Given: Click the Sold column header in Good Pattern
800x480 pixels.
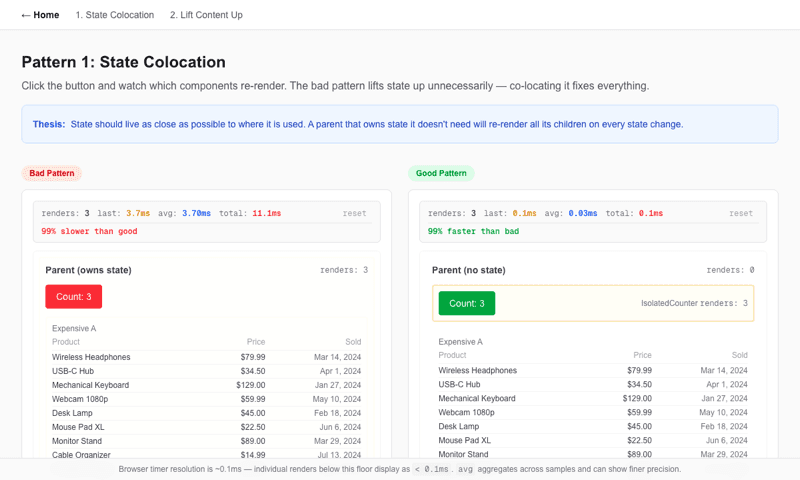Looking at the screenshot, I should pos(740,355).
